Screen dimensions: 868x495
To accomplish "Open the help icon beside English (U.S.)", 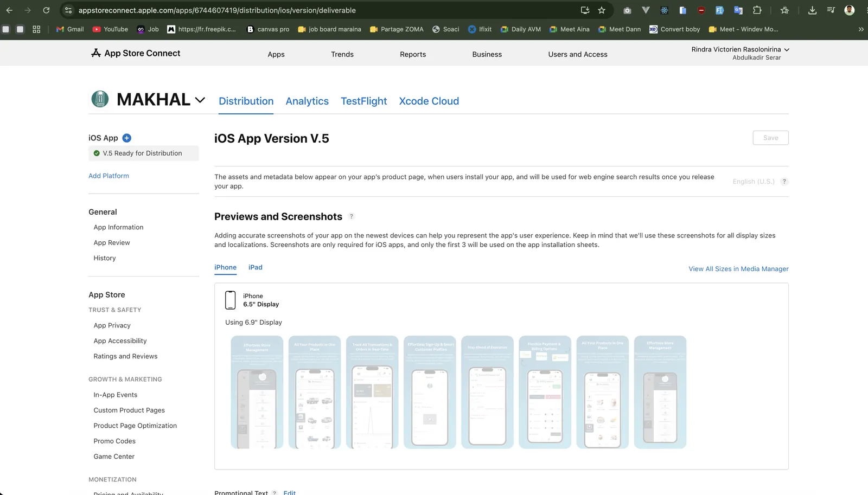I will [784, 182].
